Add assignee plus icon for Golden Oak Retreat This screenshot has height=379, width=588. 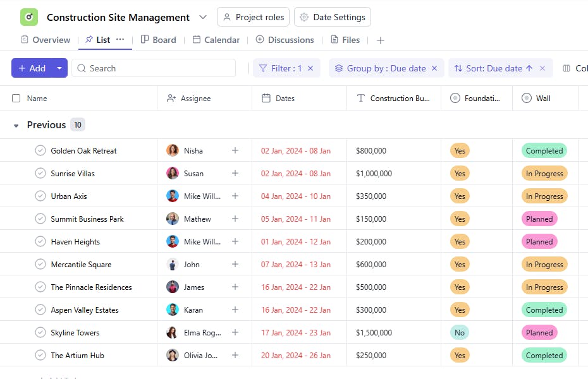pos(235,150)
